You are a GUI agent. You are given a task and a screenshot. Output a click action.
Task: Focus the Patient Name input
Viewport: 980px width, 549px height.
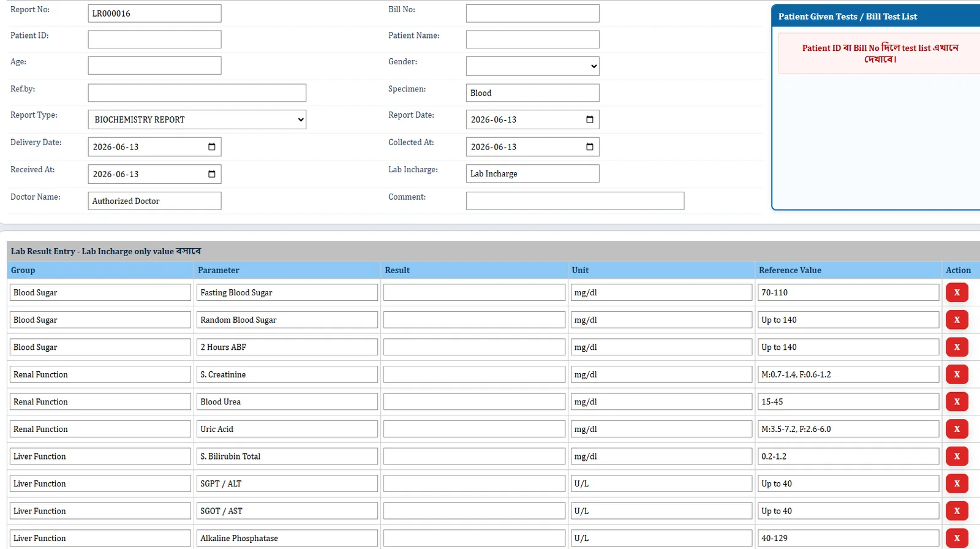532,39
